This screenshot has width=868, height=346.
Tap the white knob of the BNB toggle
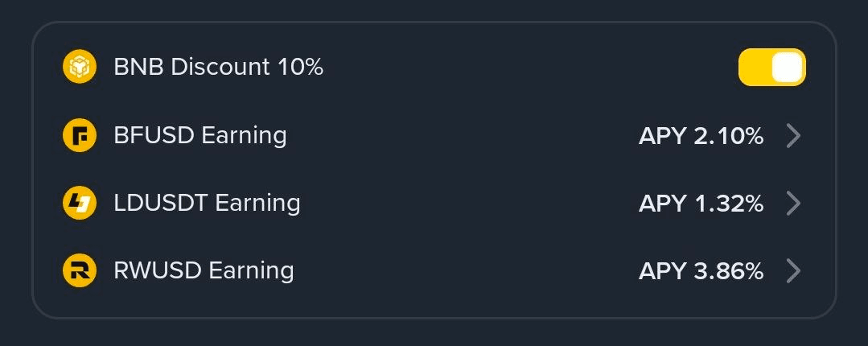click(x=787, y=67)
